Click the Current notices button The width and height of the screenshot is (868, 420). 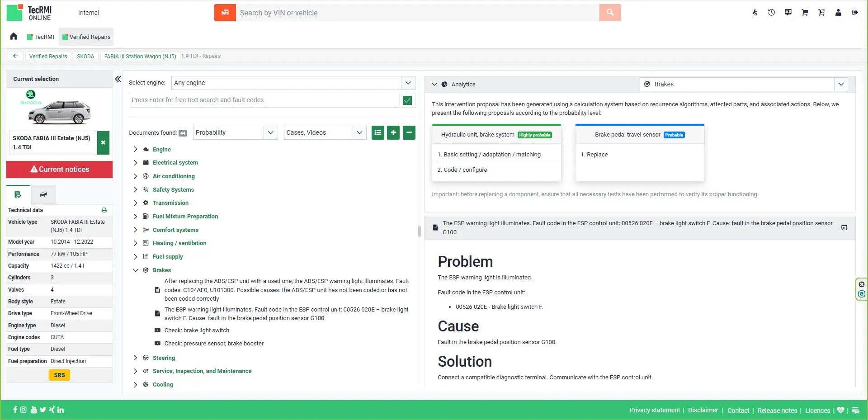(59, 169)
